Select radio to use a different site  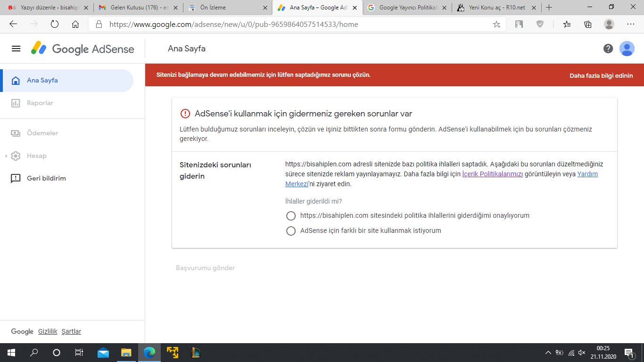pos(291,231)
